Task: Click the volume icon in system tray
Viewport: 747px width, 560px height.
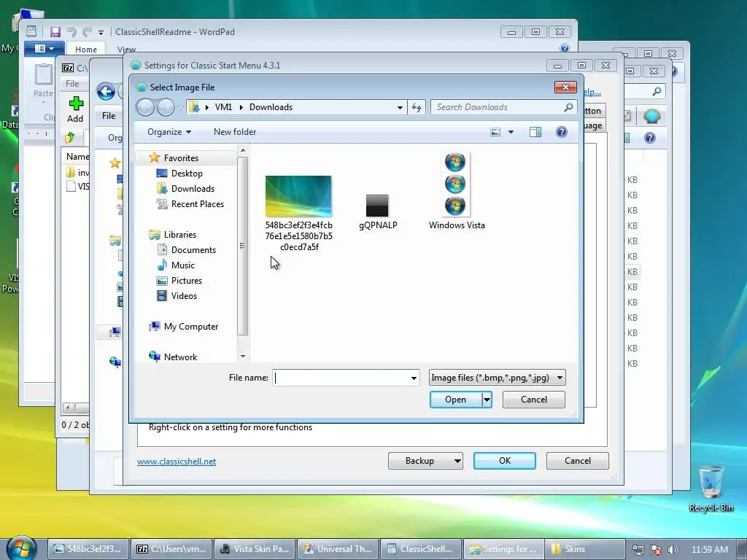Action: click(673, 550)
